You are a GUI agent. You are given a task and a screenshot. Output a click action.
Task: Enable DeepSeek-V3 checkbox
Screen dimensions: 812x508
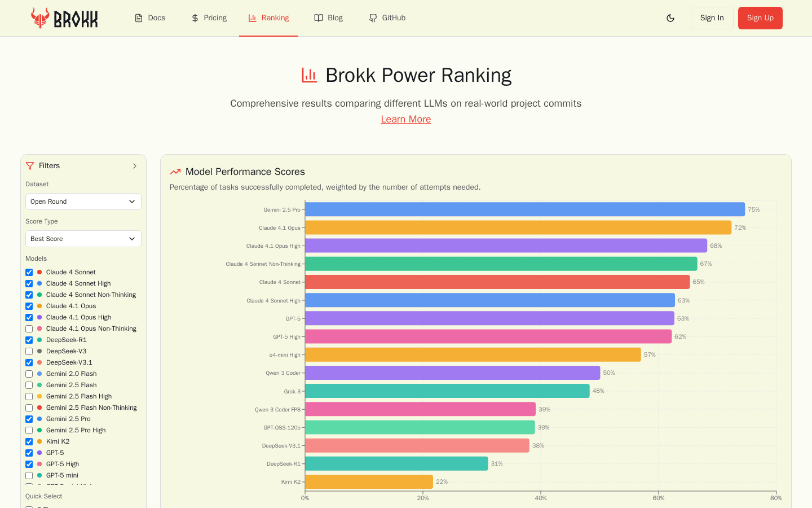pyautogui.click(x=29, y=351)
